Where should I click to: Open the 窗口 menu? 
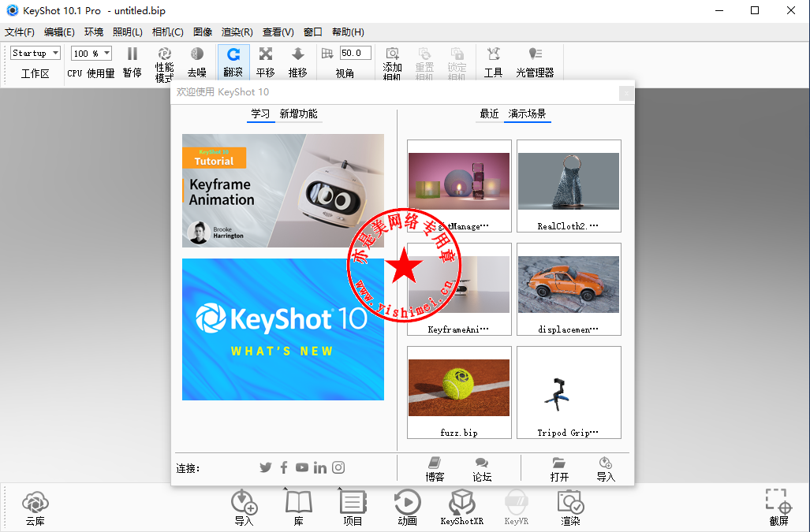(313, 32)
